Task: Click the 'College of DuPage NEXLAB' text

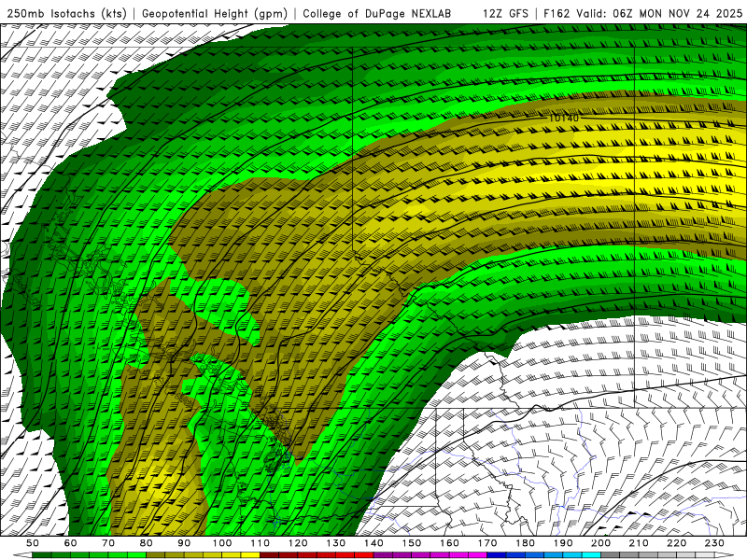Action: [377, 13]
